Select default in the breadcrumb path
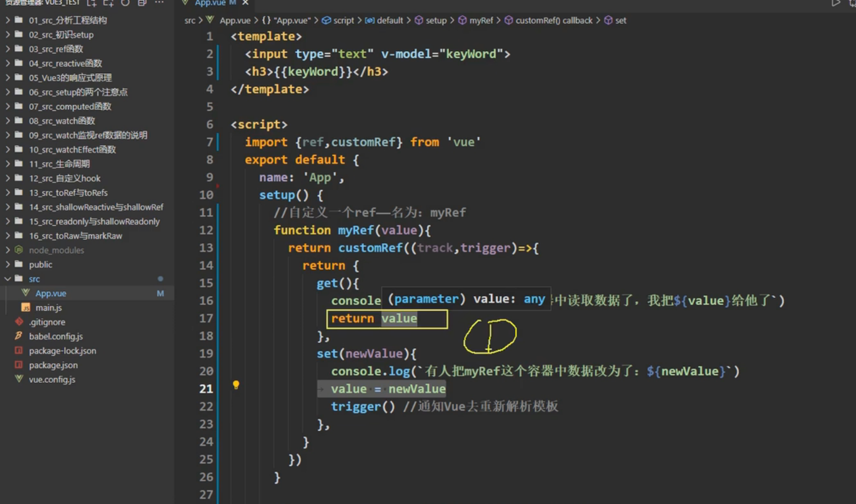 [x=390, y=20]
